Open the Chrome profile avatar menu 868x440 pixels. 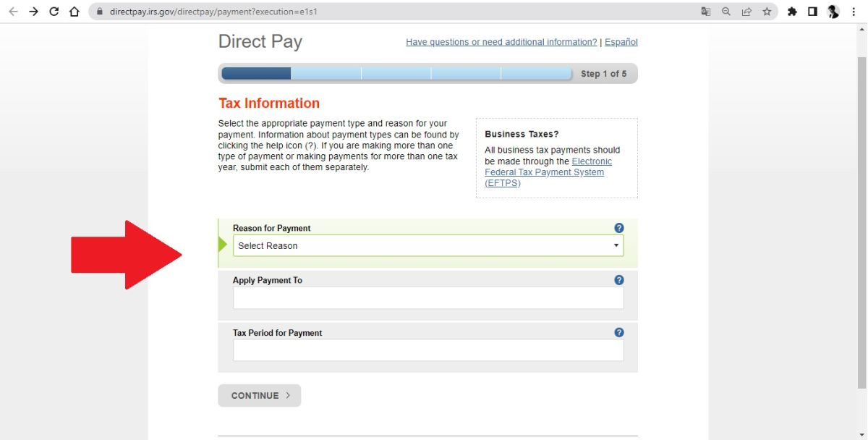pyautogui.click(x=833, y=12)
